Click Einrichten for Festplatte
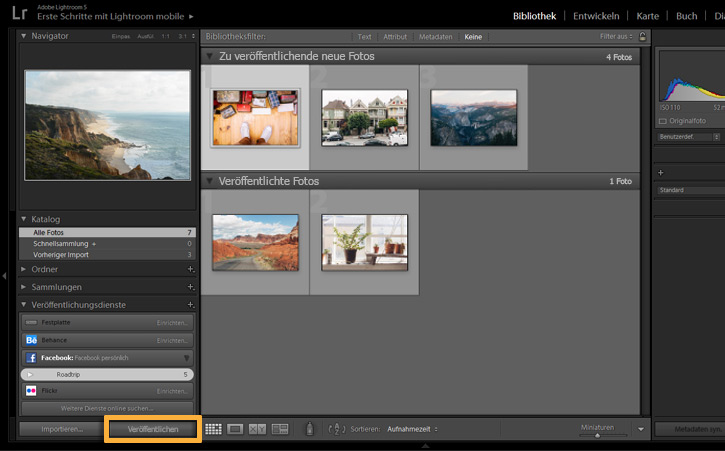The width and height of the screenshot is (725, 451). pos(172,323)
